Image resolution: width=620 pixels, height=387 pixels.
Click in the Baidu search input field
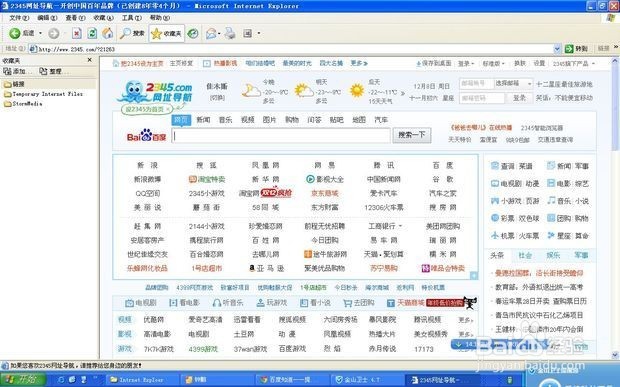pos(281,136)
